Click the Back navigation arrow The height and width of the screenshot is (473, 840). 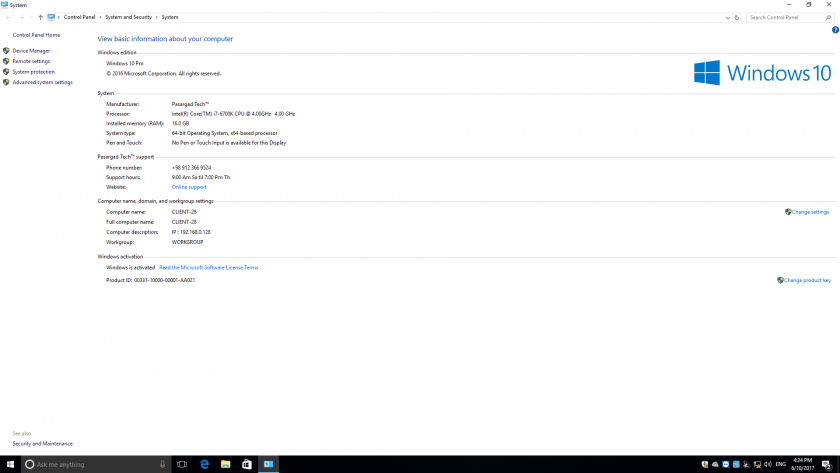[8, 17]
